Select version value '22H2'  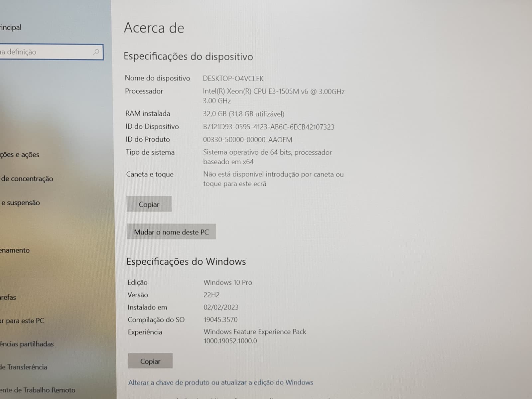211,295
